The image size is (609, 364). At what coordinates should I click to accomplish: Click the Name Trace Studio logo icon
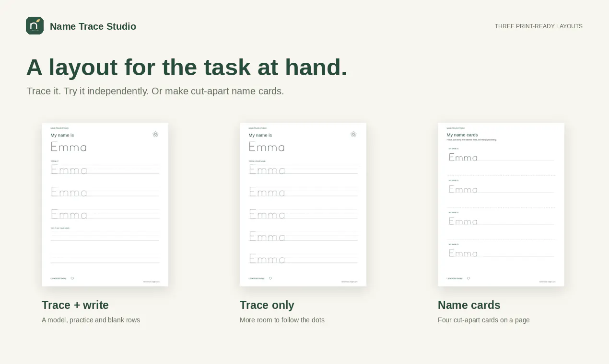[35, 26]
